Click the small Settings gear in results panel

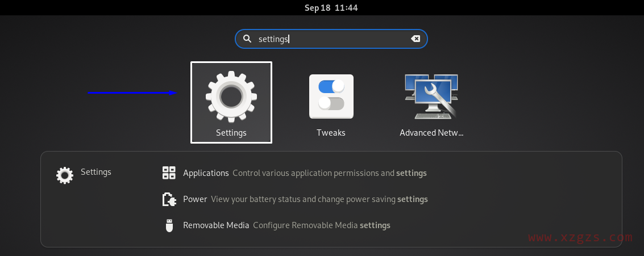[x=65, y=175]
